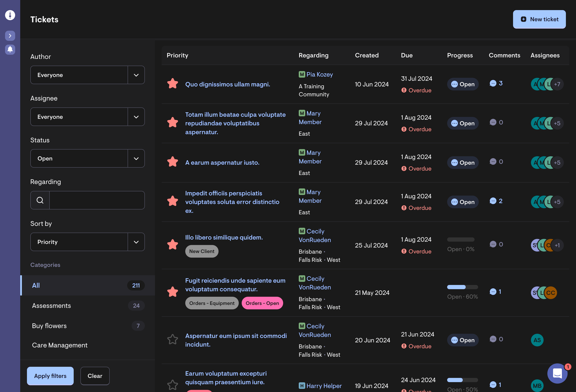
Task: Click Open status badge on Aspernatur eum row
Action: 463,340
